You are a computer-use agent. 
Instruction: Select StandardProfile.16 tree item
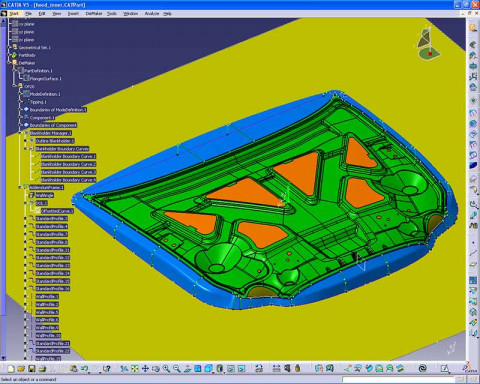pyautogui.click(x=53, y=289)
